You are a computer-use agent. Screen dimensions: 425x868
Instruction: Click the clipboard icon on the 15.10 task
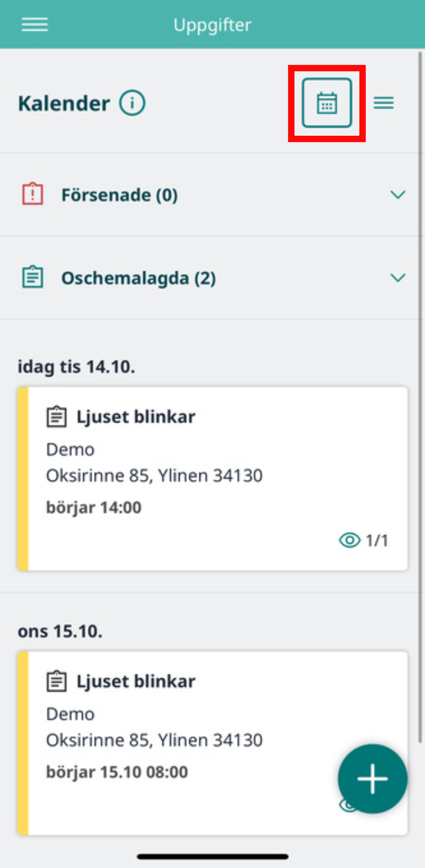pyautogui.click(x=57, y=681)
